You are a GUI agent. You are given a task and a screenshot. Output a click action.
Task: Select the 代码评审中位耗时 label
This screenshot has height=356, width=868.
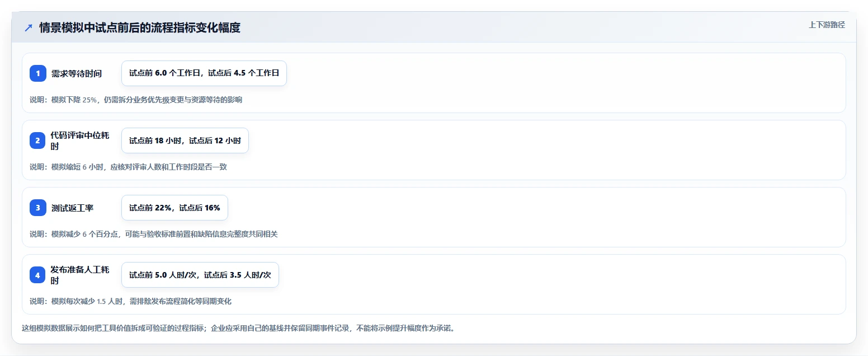click(x=80, y=140)
